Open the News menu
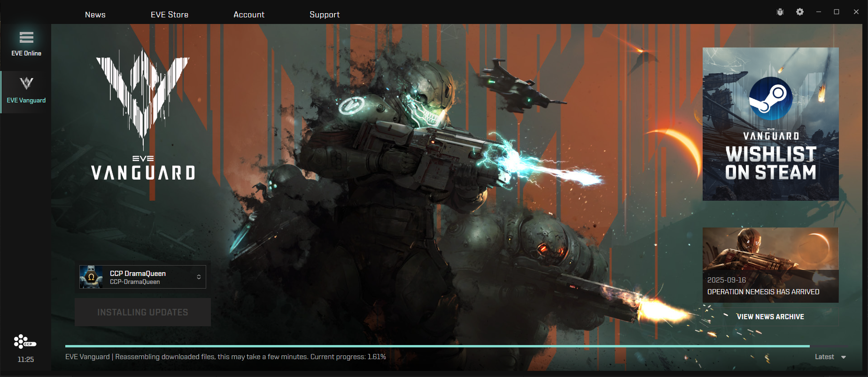 pyautogui.click(x=95, y=15)
